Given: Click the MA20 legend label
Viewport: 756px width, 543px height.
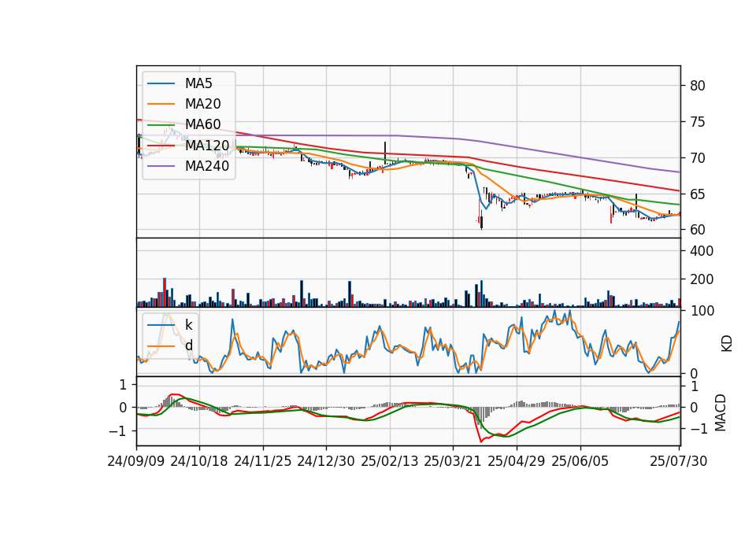Looking at the screenshot, I should pos(202,104).
